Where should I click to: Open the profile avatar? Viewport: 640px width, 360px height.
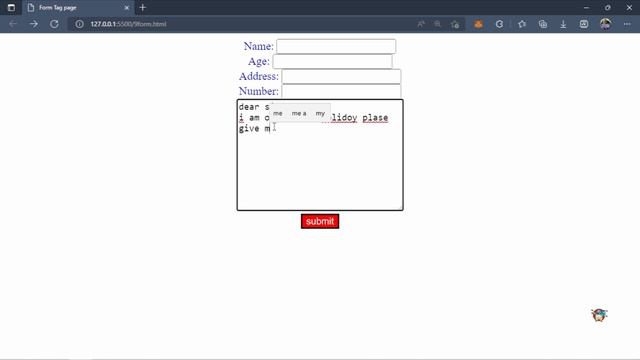605,24
